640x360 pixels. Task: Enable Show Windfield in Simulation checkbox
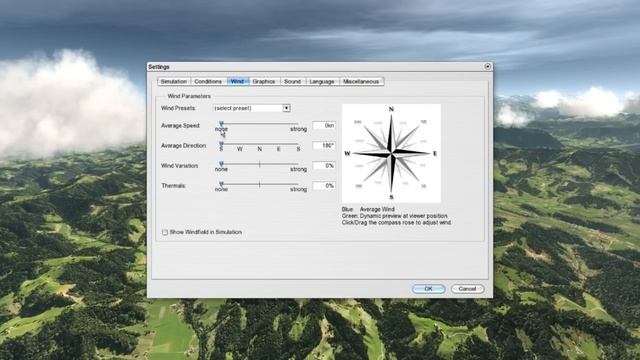(x=165, y=232)
